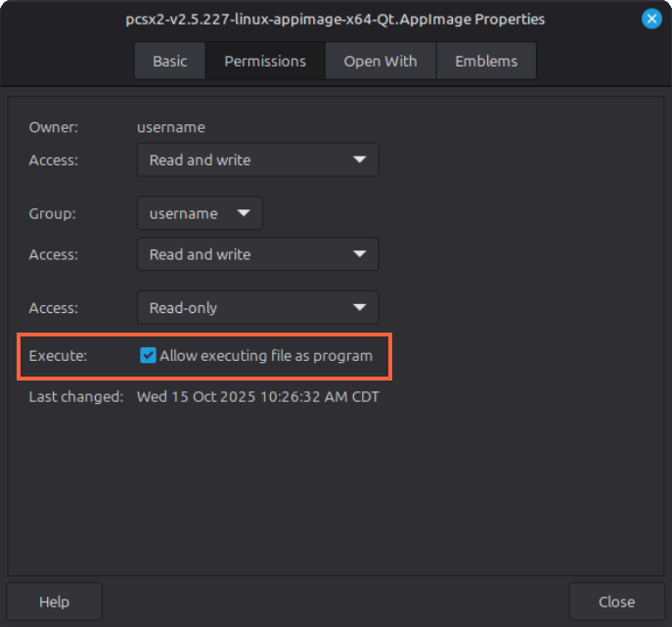Go to the Emblems tab

(486, 61)
